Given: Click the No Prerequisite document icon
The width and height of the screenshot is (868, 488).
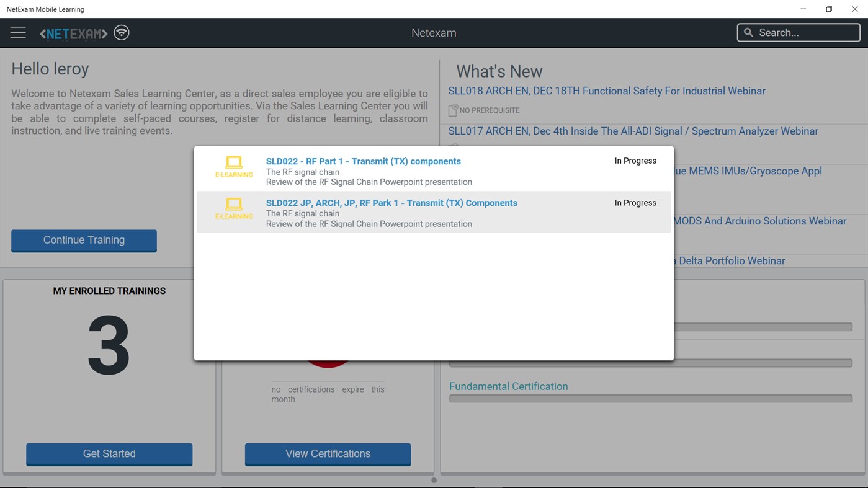Looking at the screenshot, I should click(x=453, y=110).
